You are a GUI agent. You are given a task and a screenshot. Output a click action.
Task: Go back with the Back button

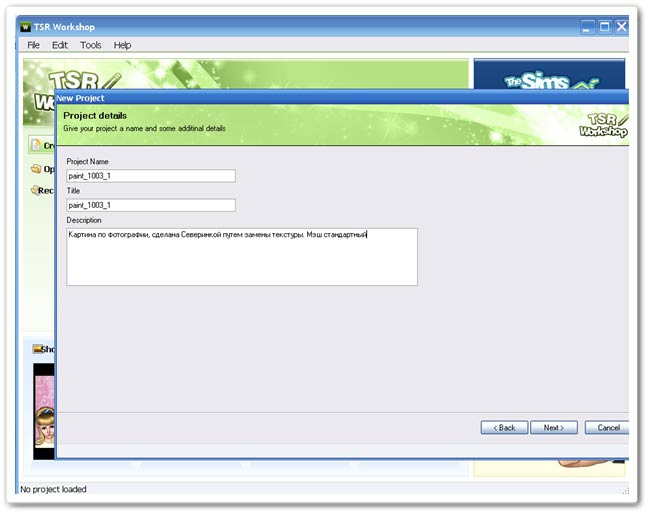504,427
